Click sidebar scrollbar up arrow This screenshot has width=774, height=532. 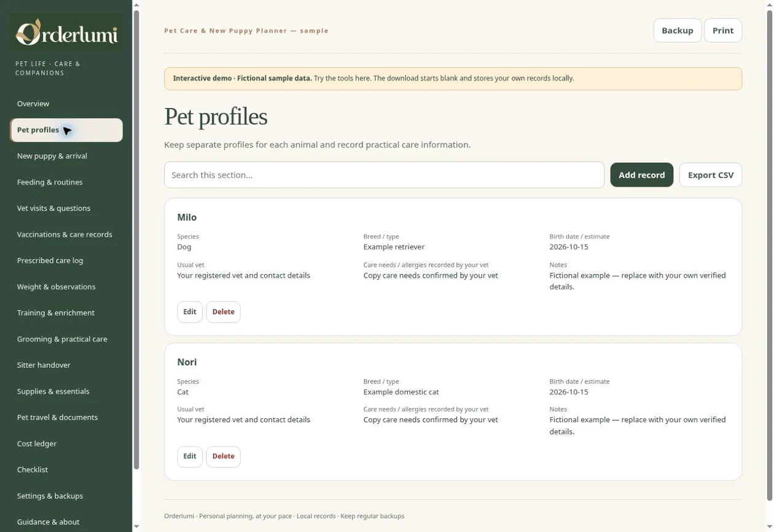coord(136,5)
